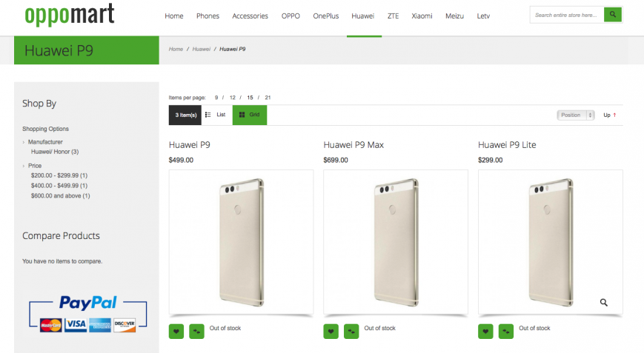Add Huawei P9 Max to wishlist
Screen dimensions: 644x353
pyautogui.click(x=331, y=332)
